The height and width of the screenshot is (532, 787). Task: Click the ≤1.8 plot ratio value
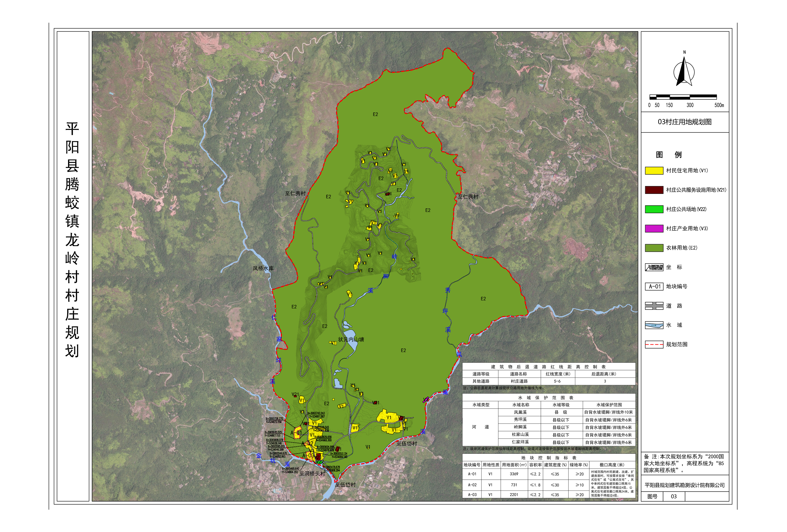pos(535,485)
